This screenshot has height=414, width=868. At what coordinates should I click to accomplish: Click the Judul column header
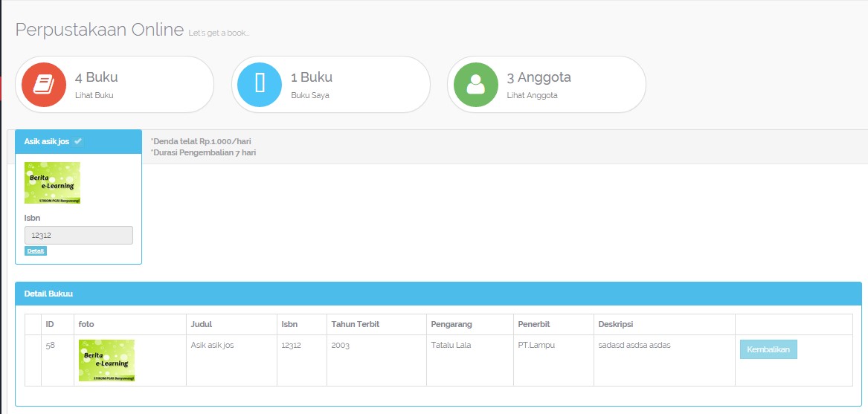(x=202, y=324)
